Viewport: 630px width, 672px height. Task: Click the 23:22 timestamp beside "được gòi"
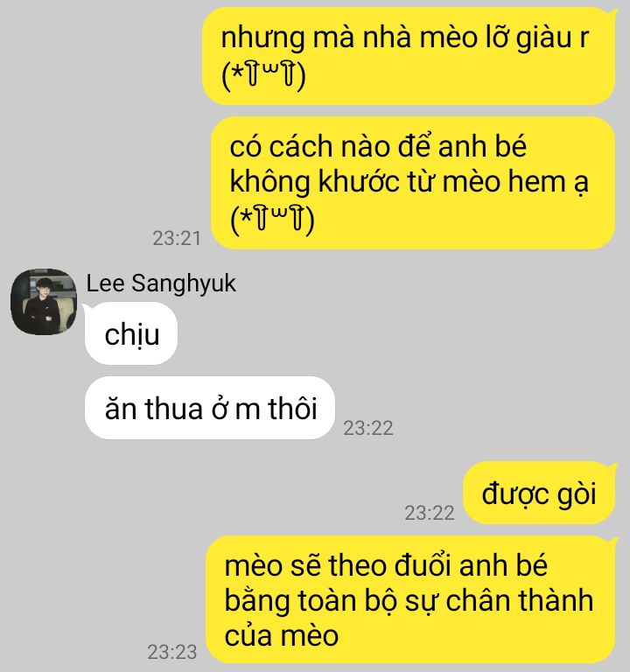(430, 513)
